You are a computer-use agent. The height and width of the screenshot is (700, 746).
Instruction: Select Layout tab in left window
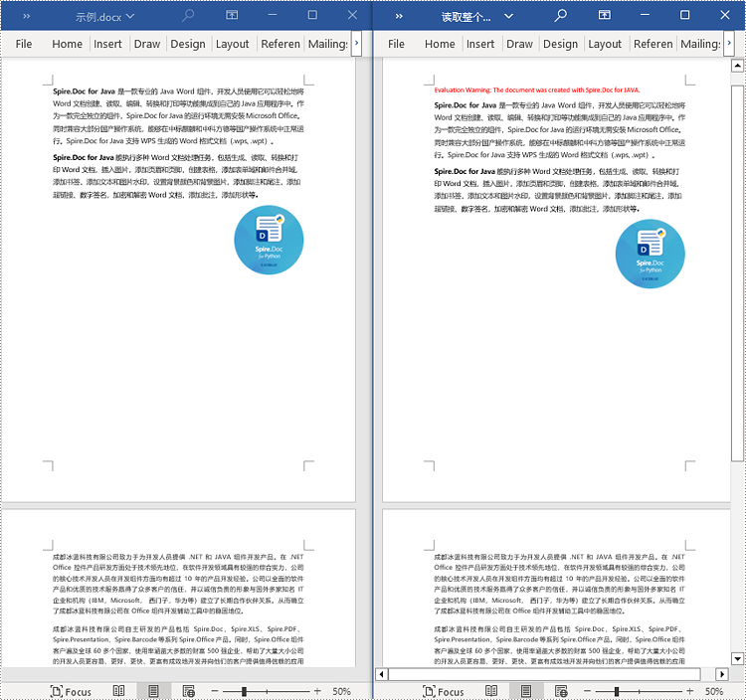point(232,44)
